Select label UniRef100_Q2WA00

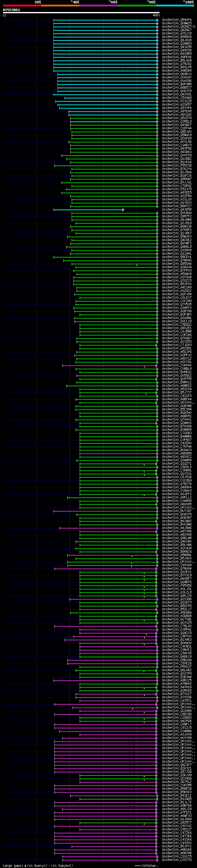[x=176, y=423]
